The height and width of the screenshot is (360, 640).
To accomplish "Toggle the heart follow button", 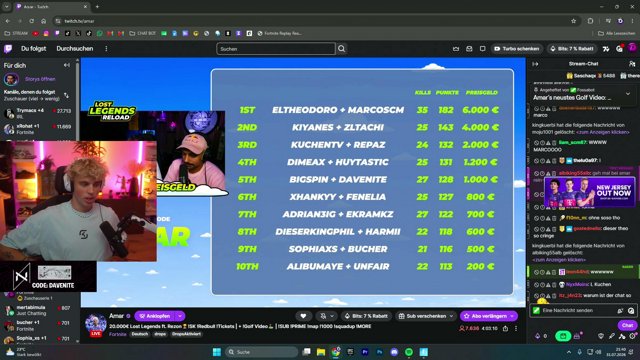I will pos(303,316).
